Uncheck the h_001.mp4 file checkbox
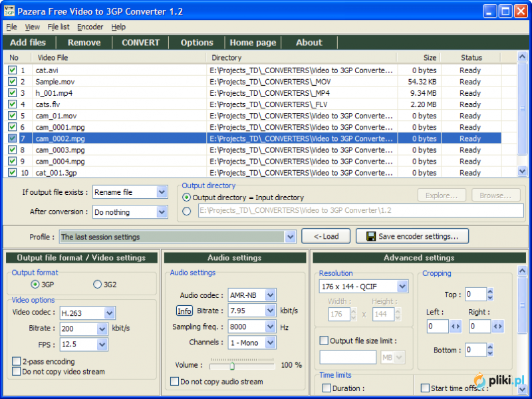Screen dimensions: 532x399 pyautogui.click(x=12, y=92)
